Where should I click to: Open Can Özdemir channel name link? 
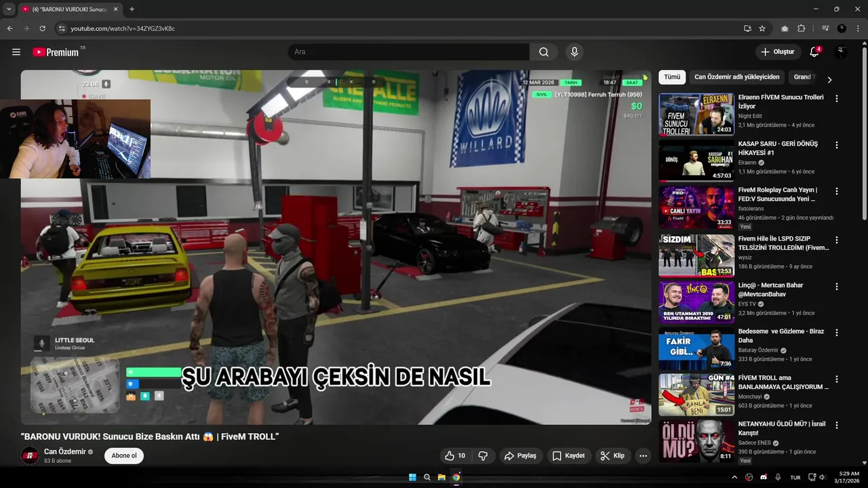65,451
